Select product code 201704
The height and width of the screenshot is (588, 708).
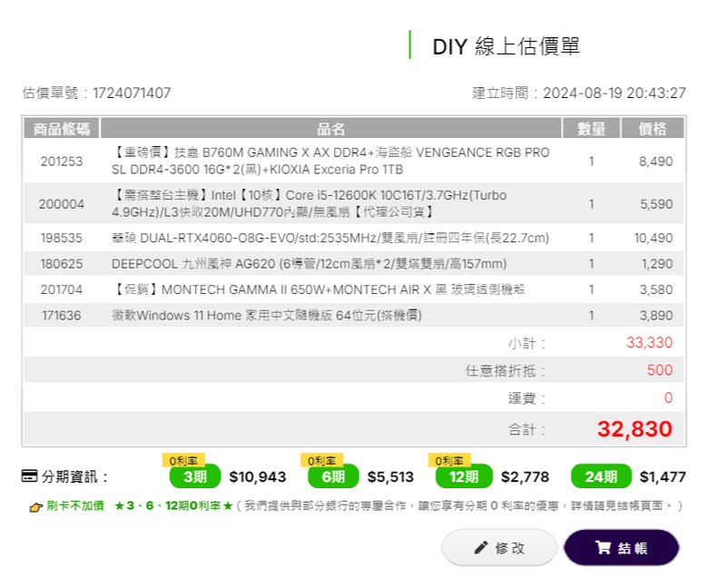[x=62, y=289]
